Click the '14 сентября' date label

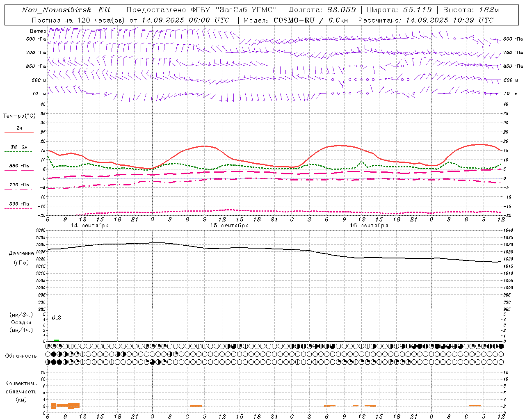click(90, 226)
